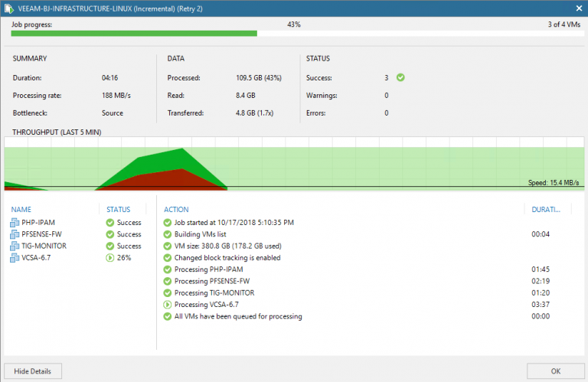Click the job progress bar

[x=297, y=34]
